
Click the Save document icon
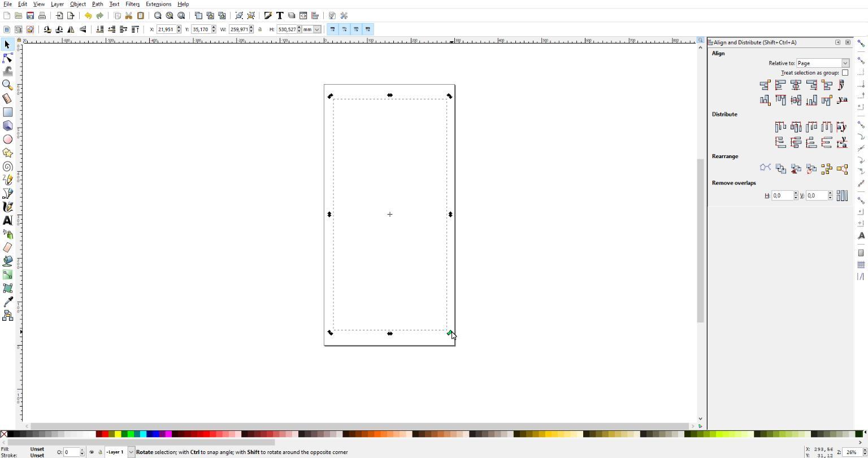coord(30,16)
